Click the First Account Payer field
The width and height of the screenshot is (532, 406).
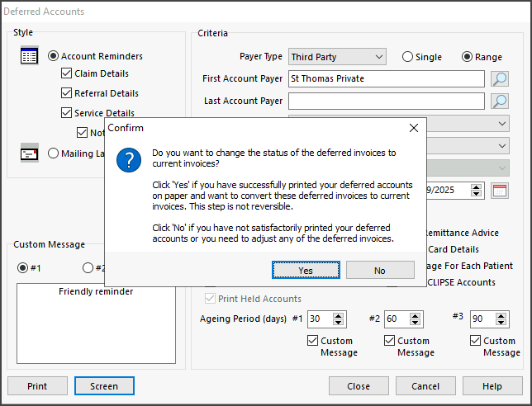click(x=387, y=78)
